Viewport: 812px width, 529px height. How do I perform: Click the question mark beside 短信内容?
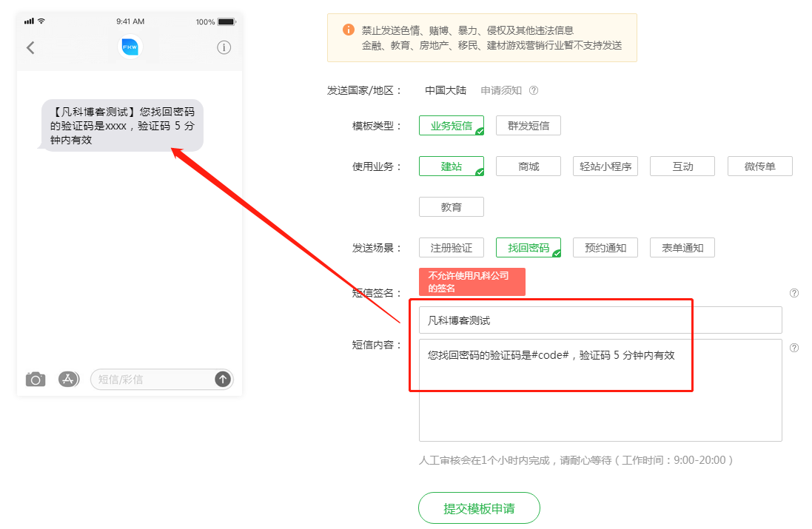(x=794, y=347)
